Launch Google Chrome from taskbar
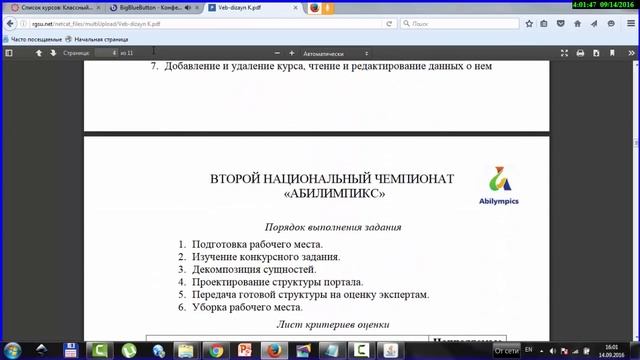Screen dimensions: 640x360 (215, 351)
